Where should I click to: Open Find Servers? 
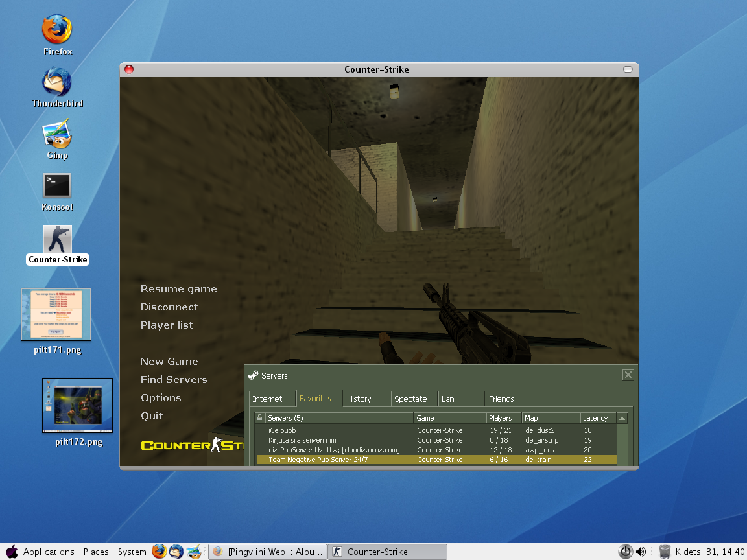coord(174,380)
